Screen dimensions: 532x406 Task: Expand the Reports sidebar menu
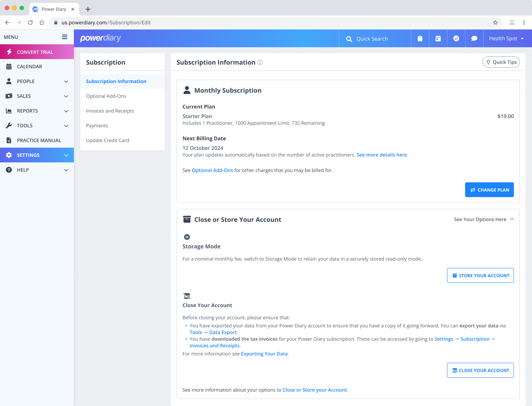pos(37,111)
